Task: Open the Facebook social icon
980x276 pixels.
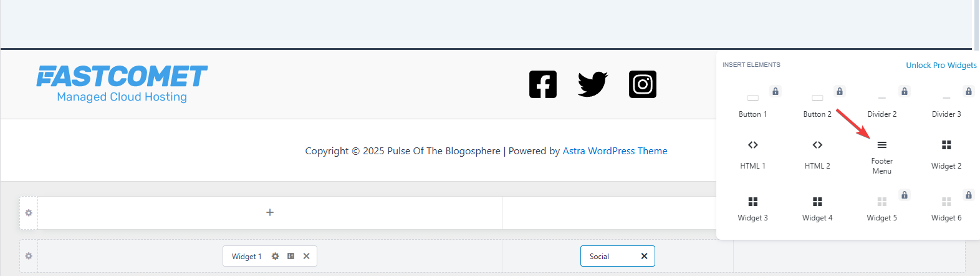Action: coord(542,84)
